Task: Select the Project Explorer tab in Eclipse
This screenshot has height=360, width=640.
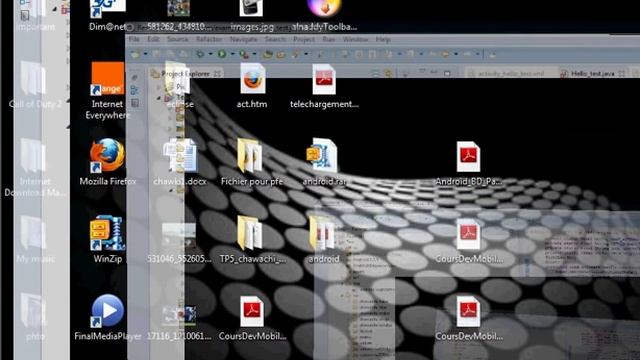Action: coord(185,73)
